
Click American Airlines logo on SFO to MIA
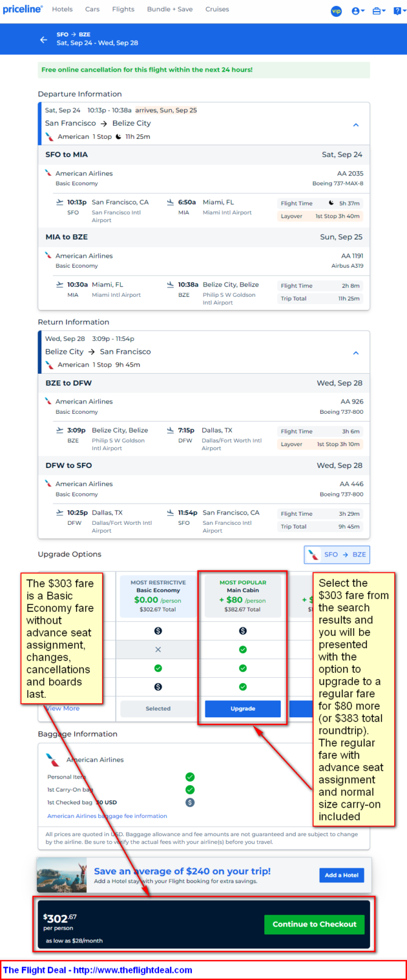pyautogui.click(x=49, y=173)
